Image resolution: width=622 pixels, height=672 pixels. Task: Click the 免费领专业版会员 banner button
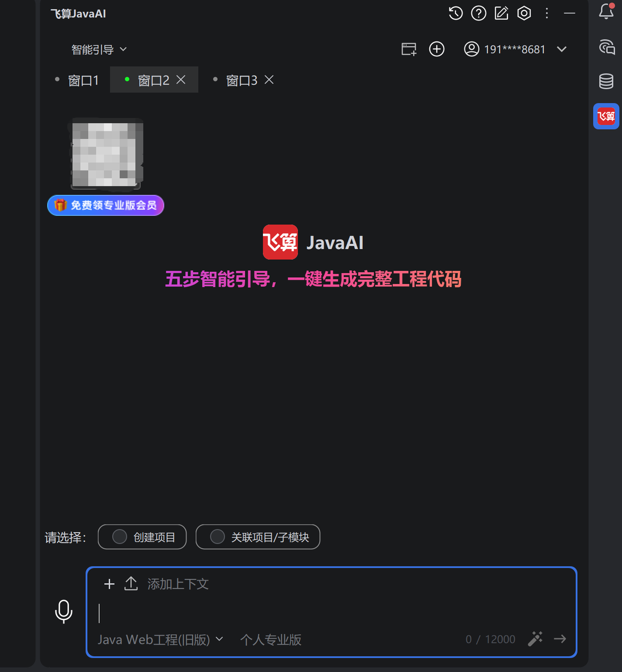pyautogui.click(x=106, y=205)
